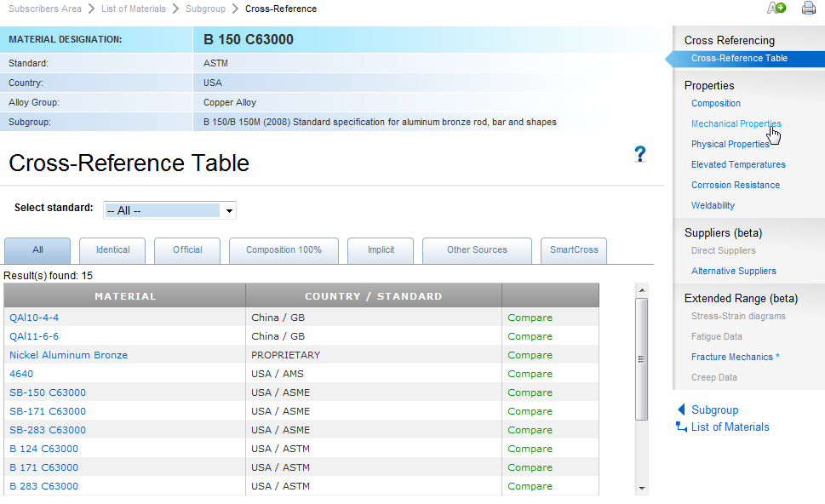
Task: Switch to the SmartCross tab
Action: coord(573,250)
